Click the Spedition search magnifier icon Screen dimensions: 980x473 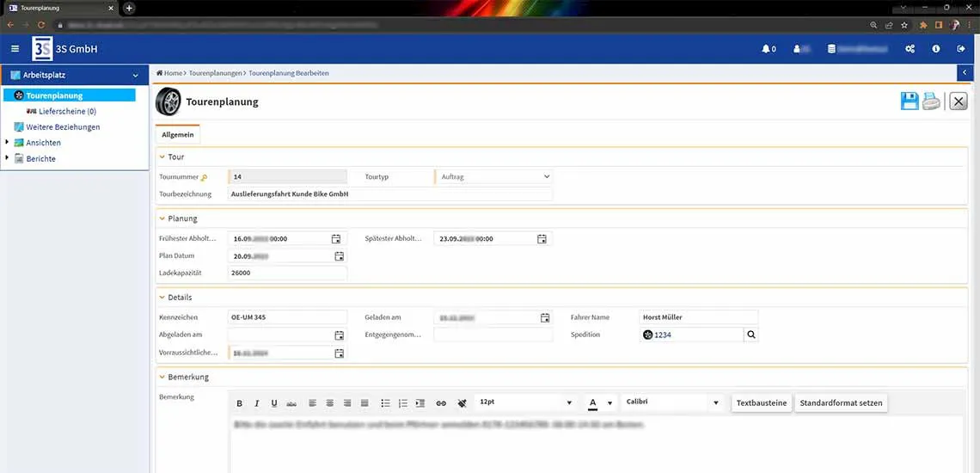click(751, 335)
